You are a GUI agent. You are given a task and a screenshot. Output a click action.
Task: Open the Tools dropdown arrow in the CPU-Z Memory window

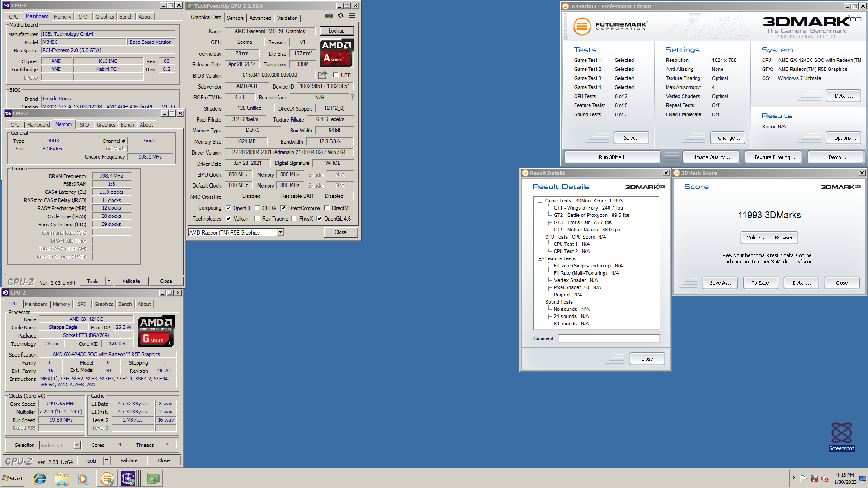pyautogui.click(x=109, y=281)
